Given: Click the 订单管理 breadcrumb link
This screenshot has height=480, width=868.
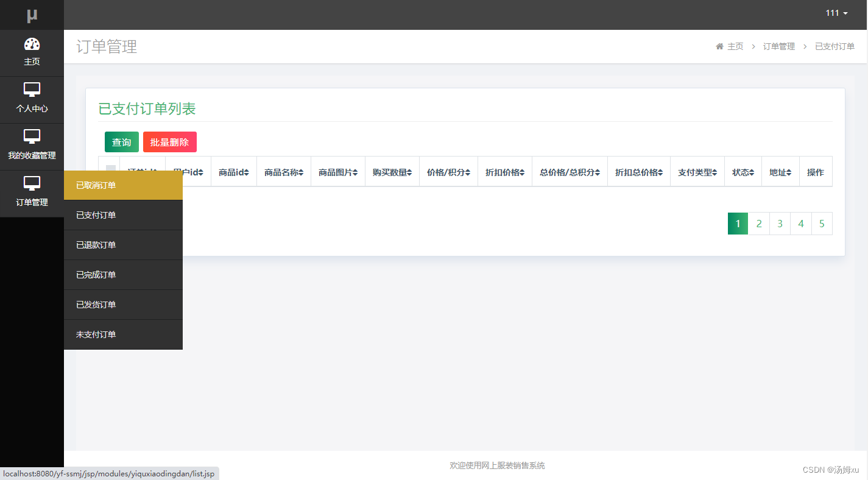Looking at the screenshot, I should click(779, 46).
